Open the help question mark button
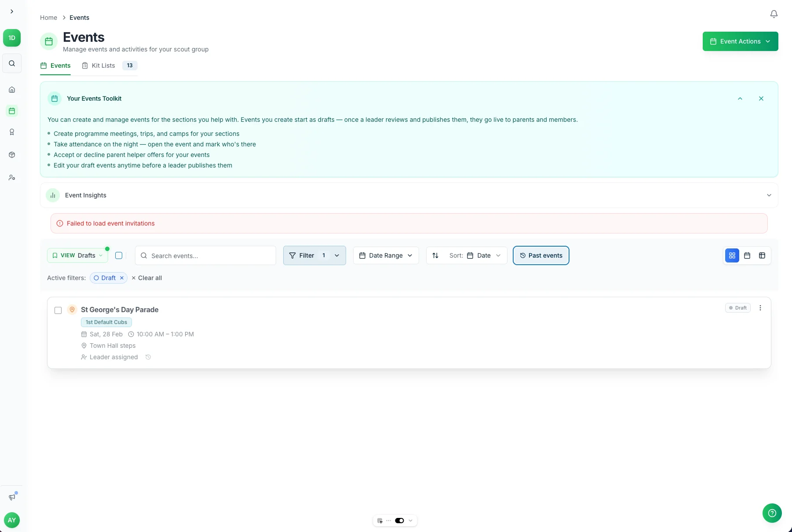This screenshot has height=532, width=792. coord(772,513)
